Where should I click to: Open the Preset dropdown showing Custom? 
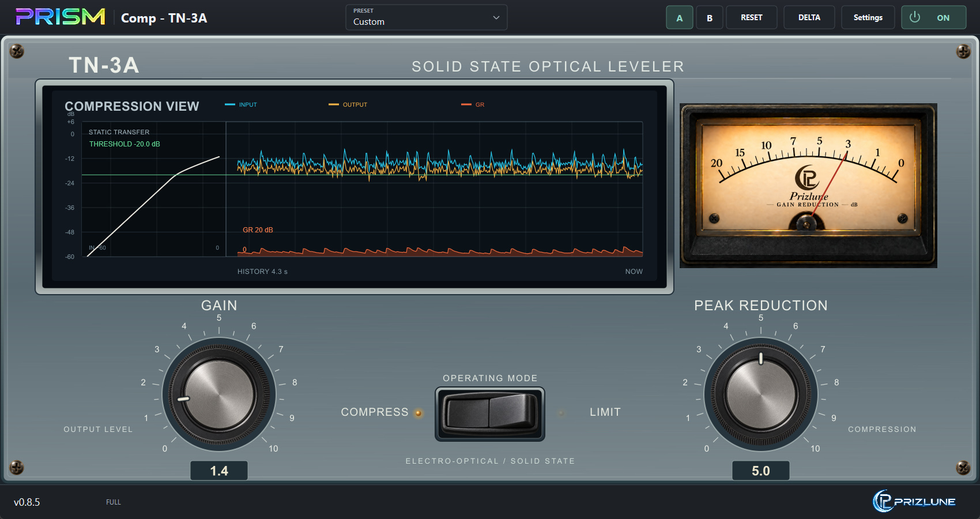tap(427, 17)
